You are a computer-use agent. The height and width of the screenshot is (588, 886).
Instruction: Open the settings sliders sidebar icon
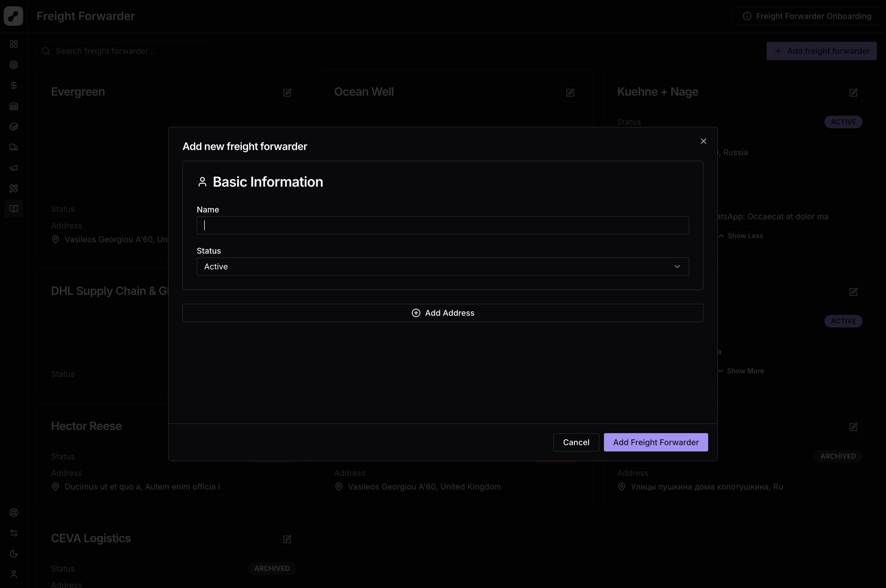14,533
